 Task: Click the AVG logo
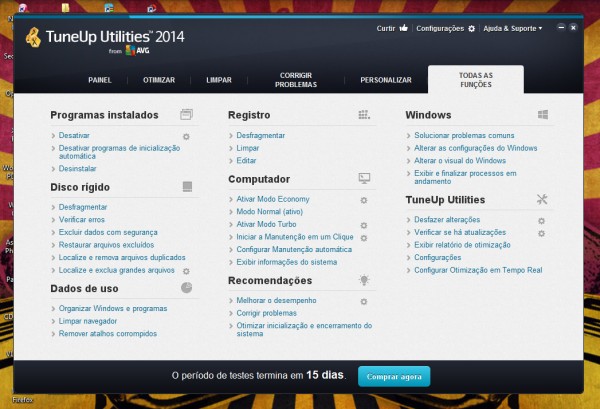point(137,51)
